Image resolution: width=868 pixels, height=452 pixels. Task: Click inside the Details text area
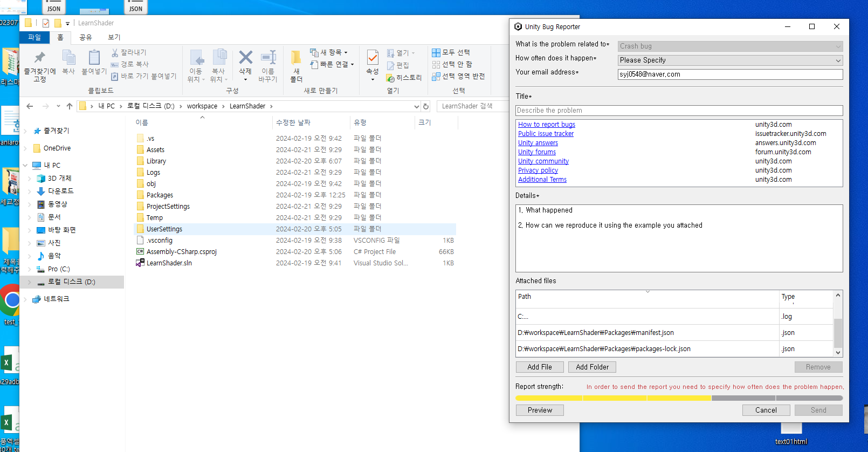pos(679,238)
